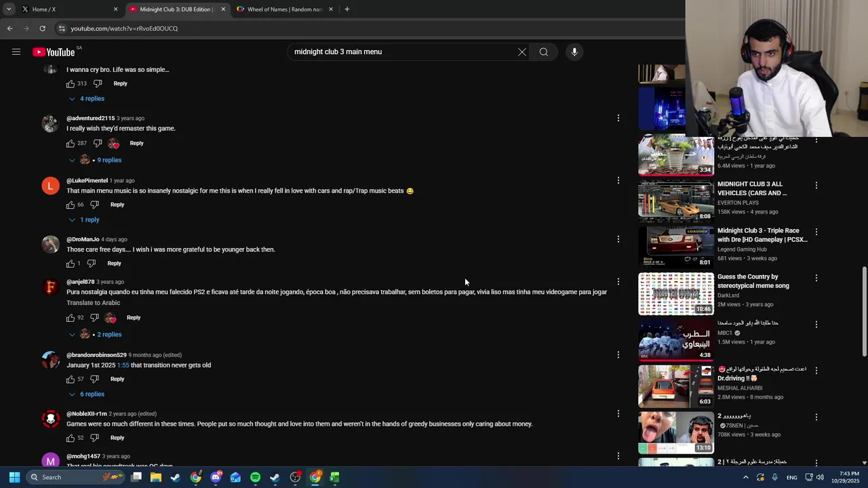Image resolution: width=868 pixels, height=488 pixels.
Task: Open Midnight Club 3 - Triple Race title
Action: pos(762,235)
